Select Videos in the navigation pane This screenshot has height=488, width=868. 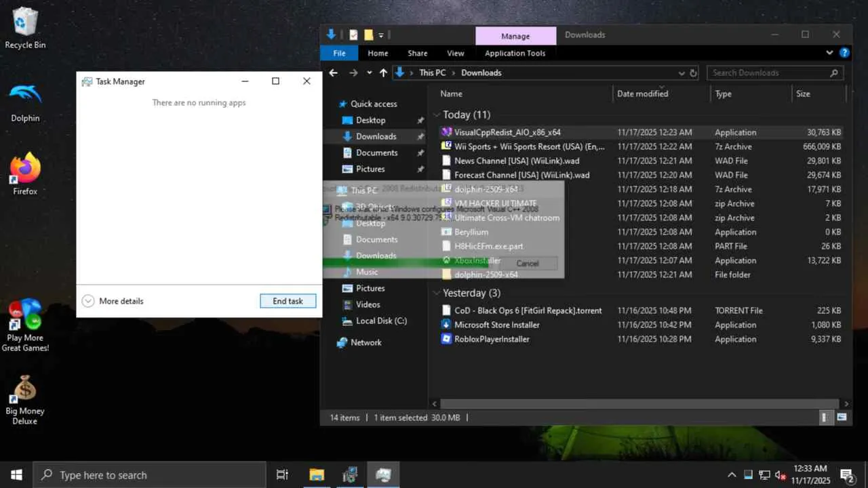point(368,304)
